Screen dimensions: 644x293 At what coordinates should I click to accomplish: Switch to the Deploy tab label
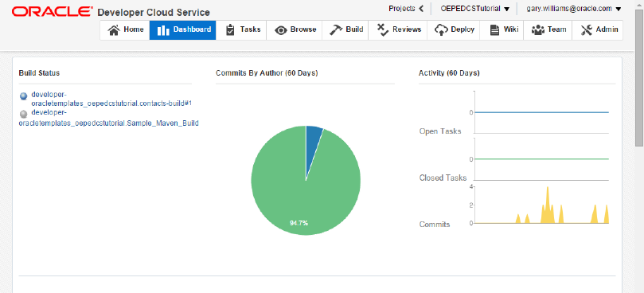tap(463, 29)
